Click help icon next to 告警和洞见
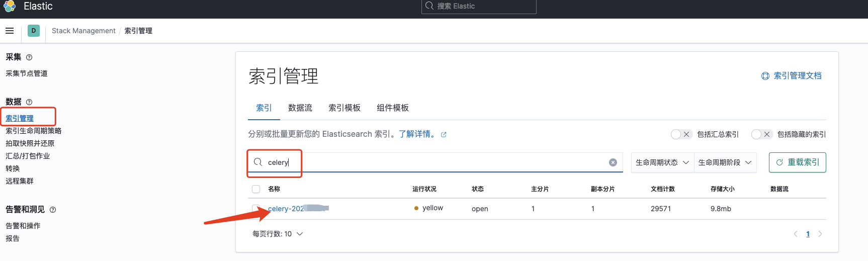The image size is (868, 261). pos(53,210)
